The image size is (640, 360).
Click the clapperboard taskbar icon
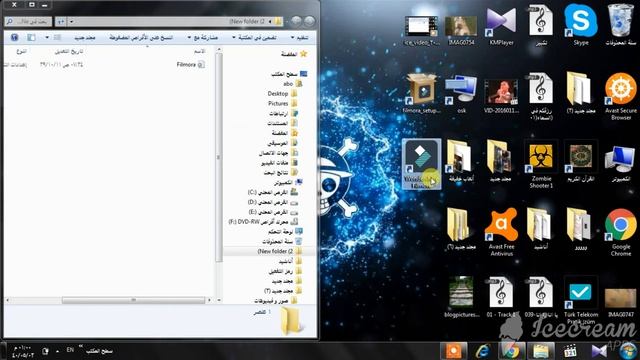570,351
